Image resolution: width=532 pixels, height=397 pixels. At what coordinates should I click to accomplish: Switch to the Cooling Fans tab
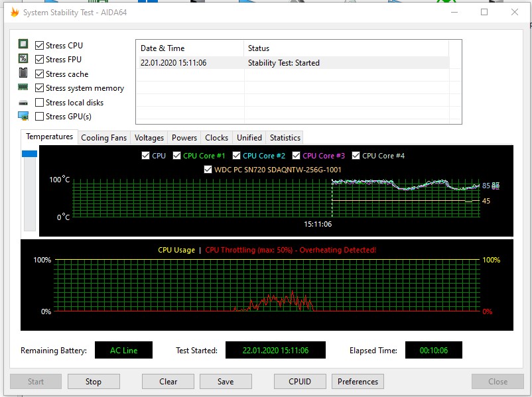coord(103,138)
